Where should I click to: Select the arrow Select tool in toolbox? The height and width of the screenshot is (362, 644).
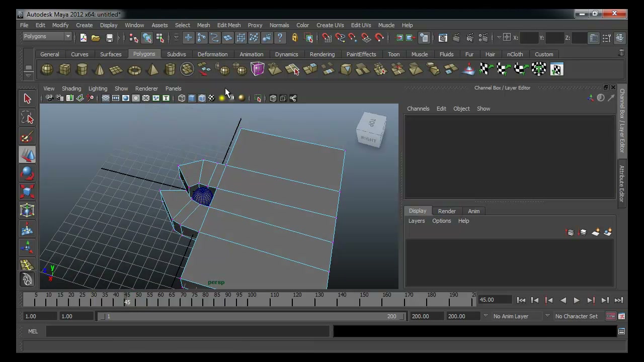(x=27, y=99)
